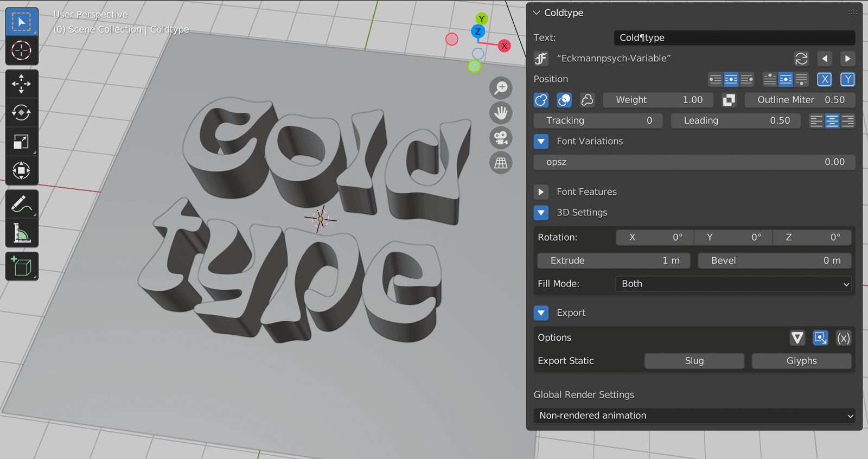Screen dimensions: 868x459
Task: Activate the Select Box tool
Action: click(22, 22)
